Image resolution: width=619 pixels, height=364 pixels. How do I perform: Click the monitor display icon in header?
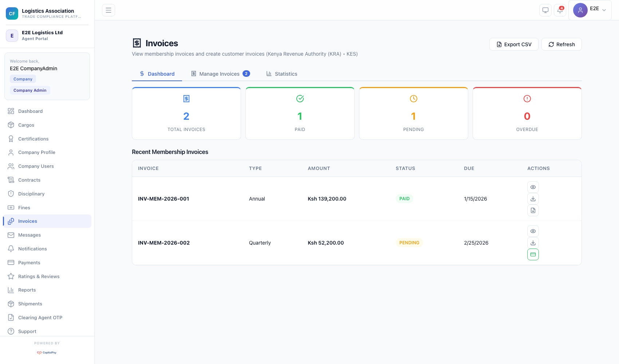coord(545,10)
